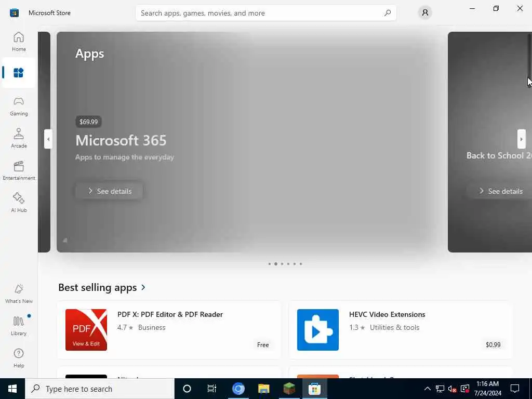
Task: Select the second carousel page dot
Action: 276,264
